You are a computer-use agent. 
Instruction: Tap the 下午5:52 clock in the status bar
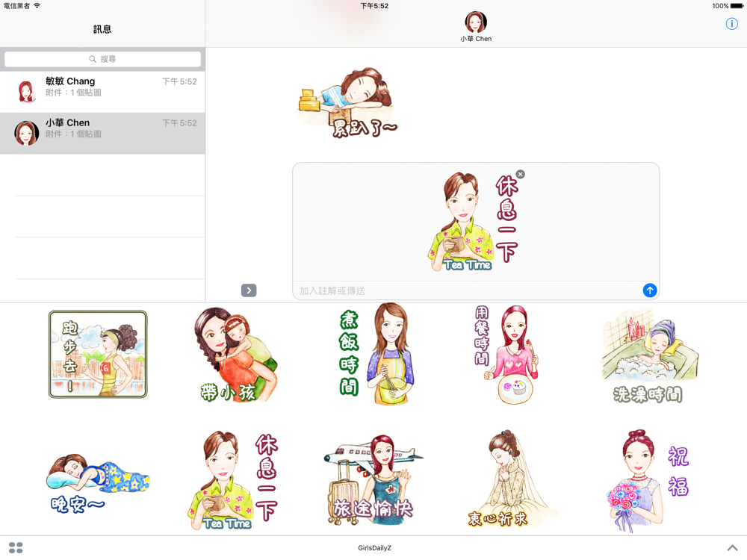(374, 6)
